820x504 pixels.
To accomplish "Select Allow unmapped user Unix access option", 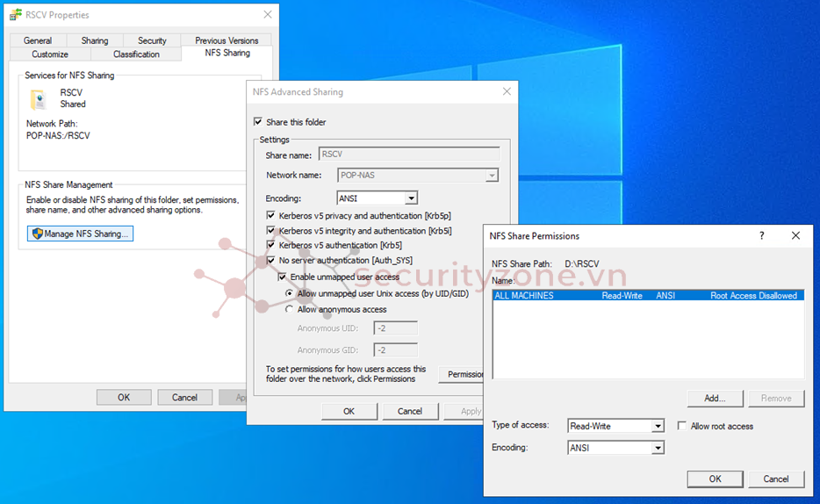I will click(x=290, y=293).
